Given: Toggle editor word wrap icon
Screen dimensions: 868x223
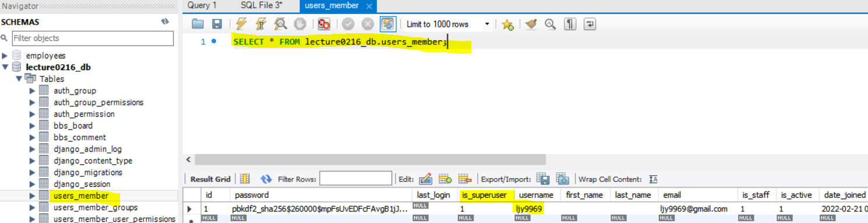Looking at the screenshot, I should [590, 24].
